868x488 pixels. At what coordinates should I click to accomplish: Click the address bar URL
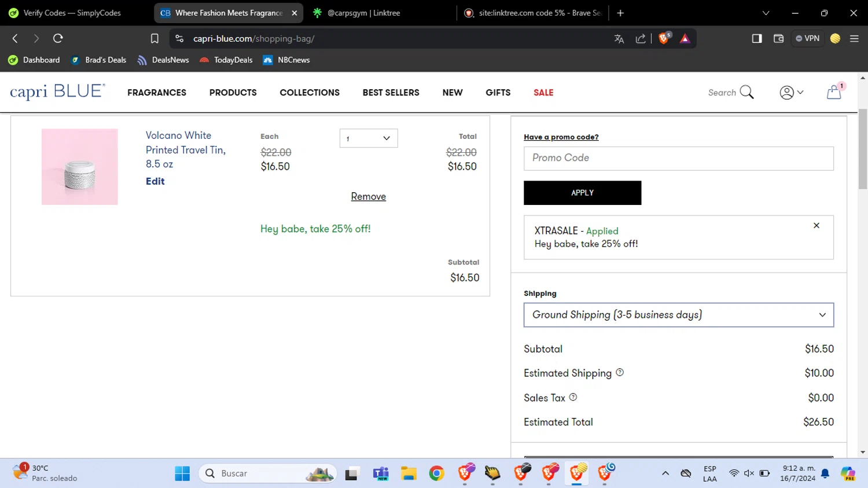click(x=254, y=39)
